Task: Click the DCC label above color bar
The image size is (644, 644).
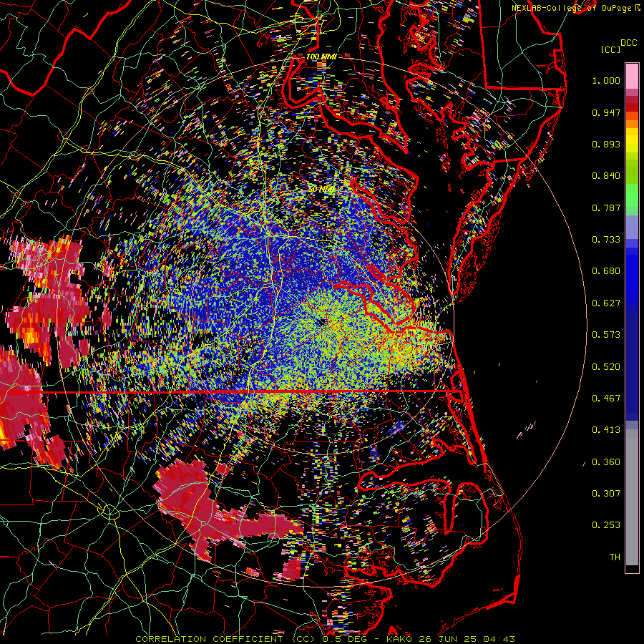Action: pos(629,43)
